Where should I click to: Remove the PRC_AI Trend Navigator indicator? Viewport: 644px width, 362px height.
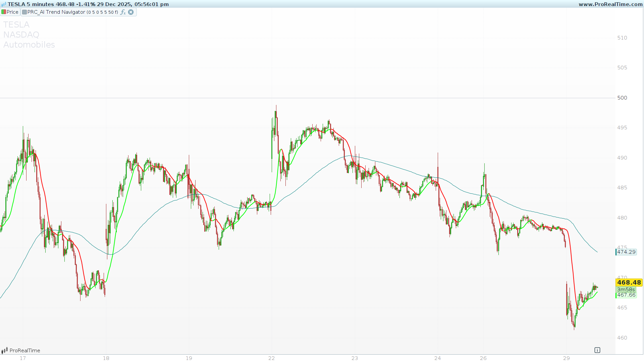click(x=131, y=12)
